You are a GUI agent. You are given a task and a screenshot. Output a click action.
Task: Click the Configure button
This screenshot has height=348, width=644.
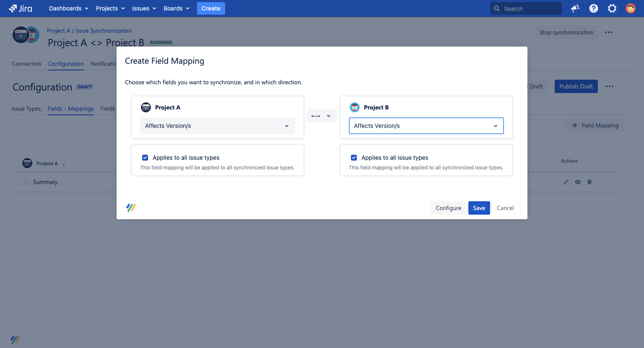448,208
